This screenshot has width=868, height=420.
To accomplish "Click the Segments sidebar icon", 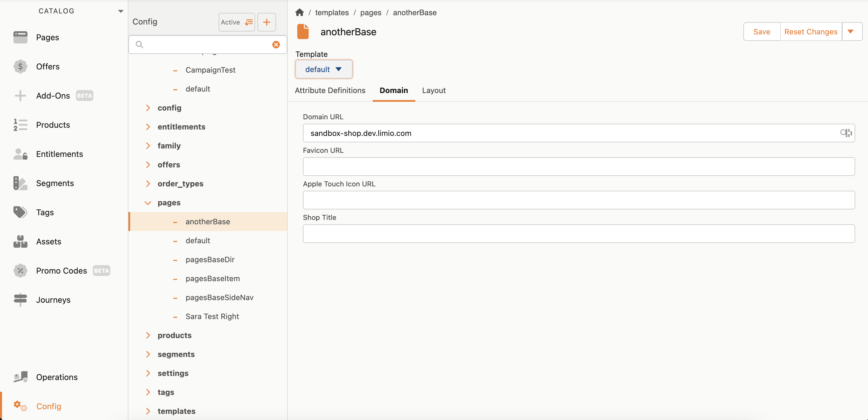I will pyautogui.click(x=20, y=183).
